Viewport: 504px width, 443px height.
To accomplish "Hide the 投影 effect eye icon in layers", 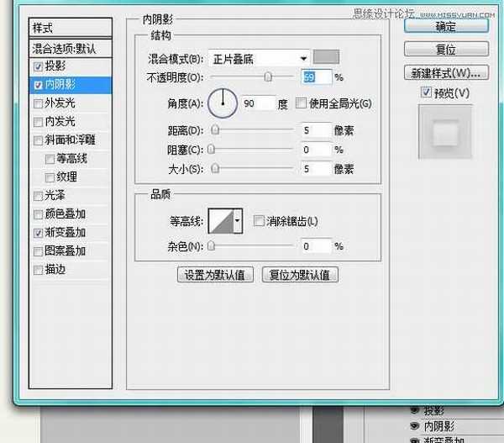I will click(x=414, y=411).
